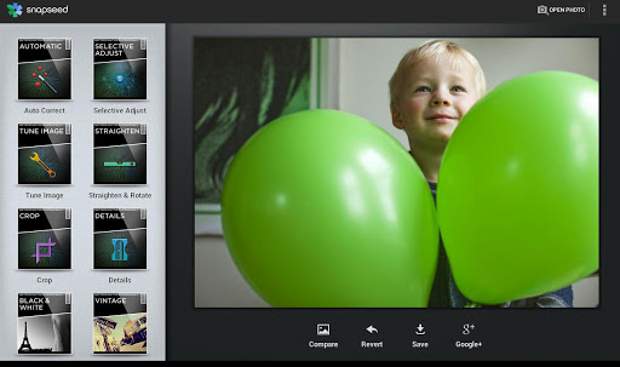The image size is (620, 367).
Task: Open the Automatic correction tool tile
Action: click(44, 69)
